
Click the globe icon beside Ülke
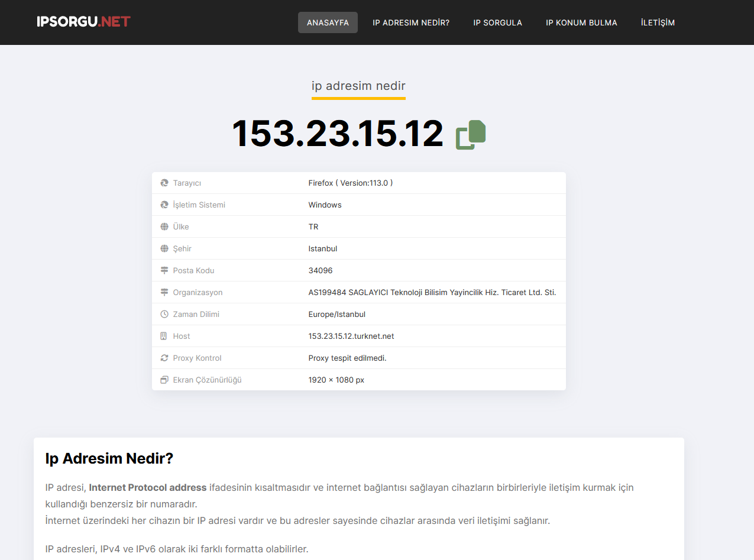click(164, 227)
